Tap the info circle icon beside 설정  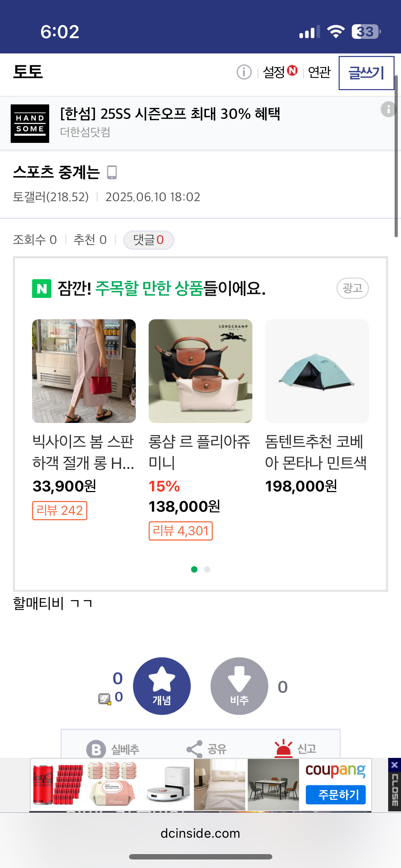[244, 72]
